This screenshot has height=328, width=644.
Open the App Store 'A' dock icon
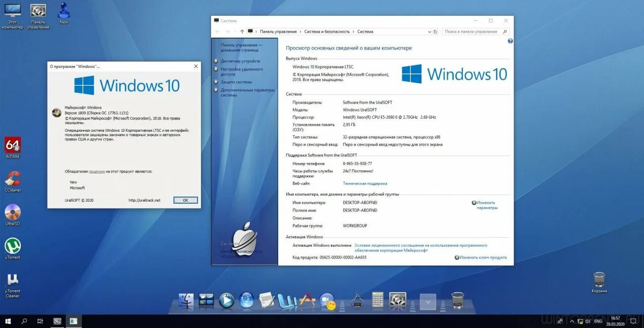(307, 300)
